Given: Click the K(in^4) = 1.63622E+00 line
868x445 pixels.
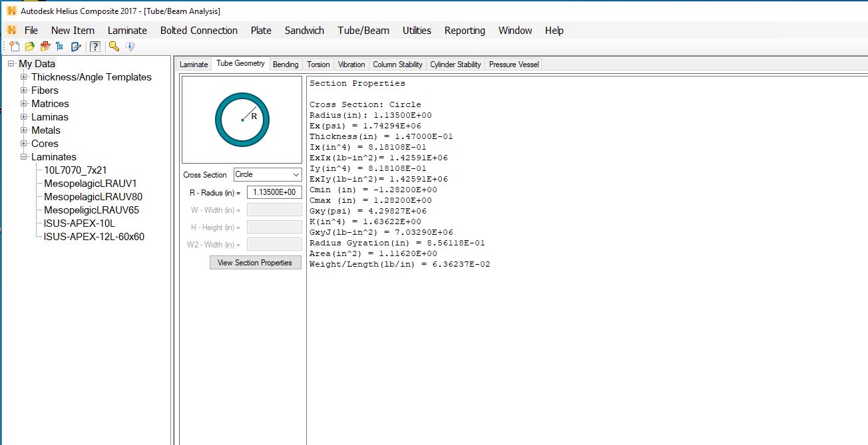Looking at the screenshot, I should pos(365,222).
